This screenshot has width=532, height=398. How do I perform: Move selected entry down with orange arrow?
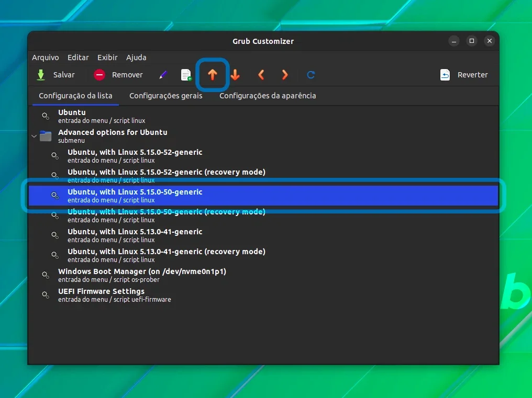[235, 75]
